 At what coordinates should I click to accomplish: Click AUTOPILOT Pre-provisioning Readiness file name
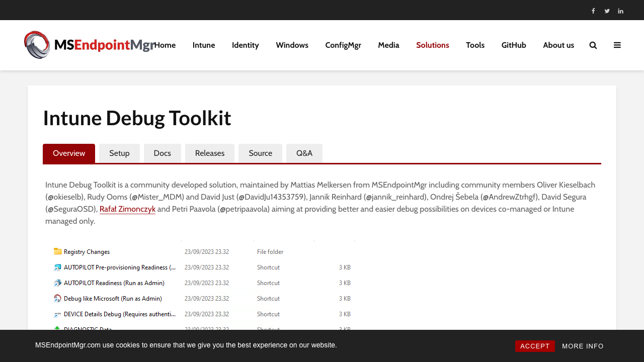point(120,267)
